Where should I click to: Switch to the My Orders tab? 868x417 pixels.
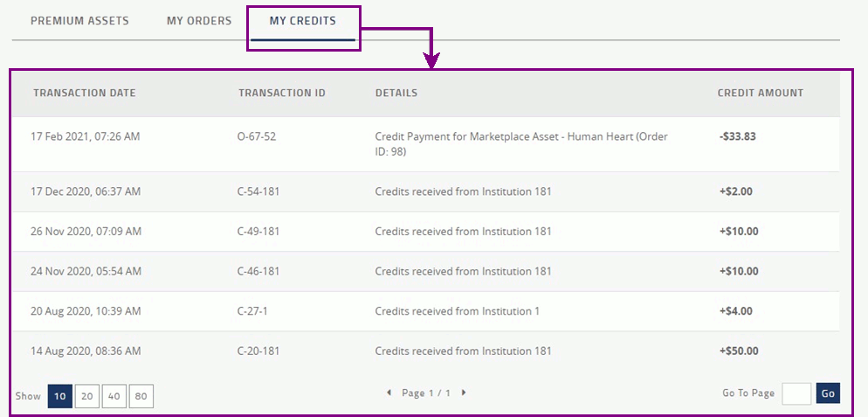(x=199, y=21)
